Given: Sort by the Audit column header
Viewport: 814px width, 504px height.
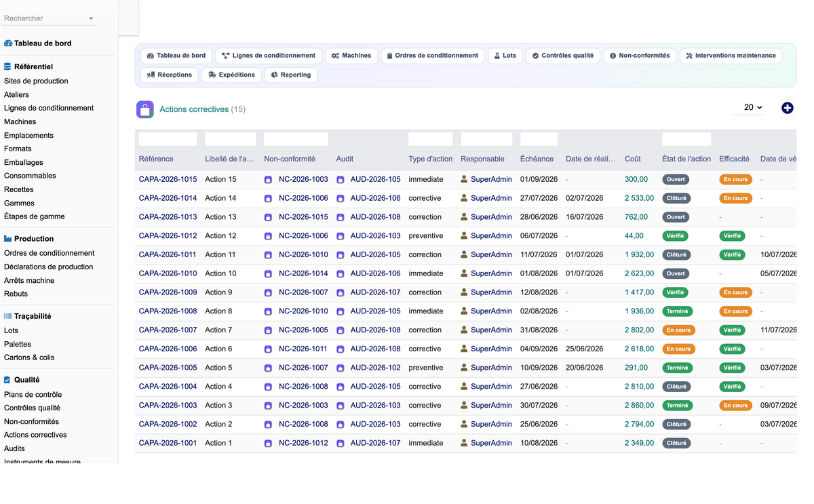Looking at the screenshot, I should (345, 159).
